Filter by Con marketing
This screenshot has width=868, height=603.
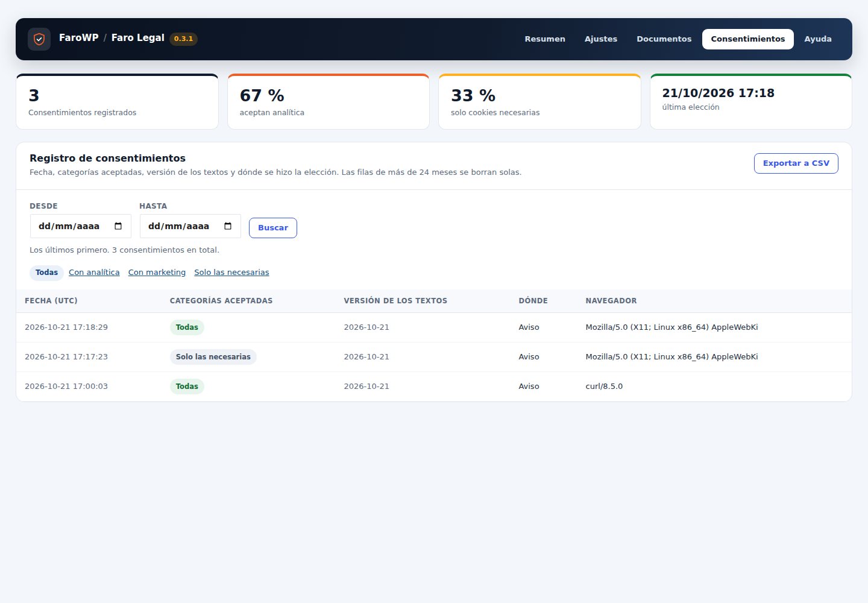point(157,273)
